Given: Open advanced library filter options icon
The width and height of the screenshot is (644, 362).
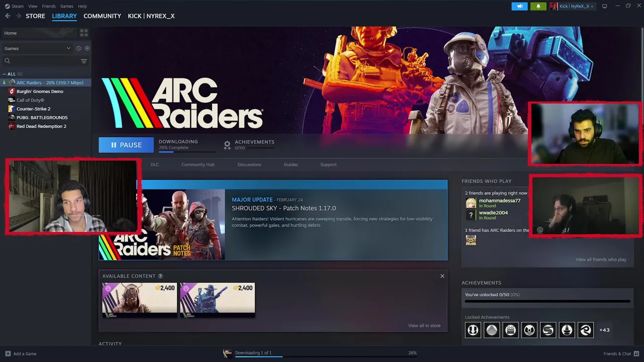Looking at the screenshot, I should (x=84, y=61).
